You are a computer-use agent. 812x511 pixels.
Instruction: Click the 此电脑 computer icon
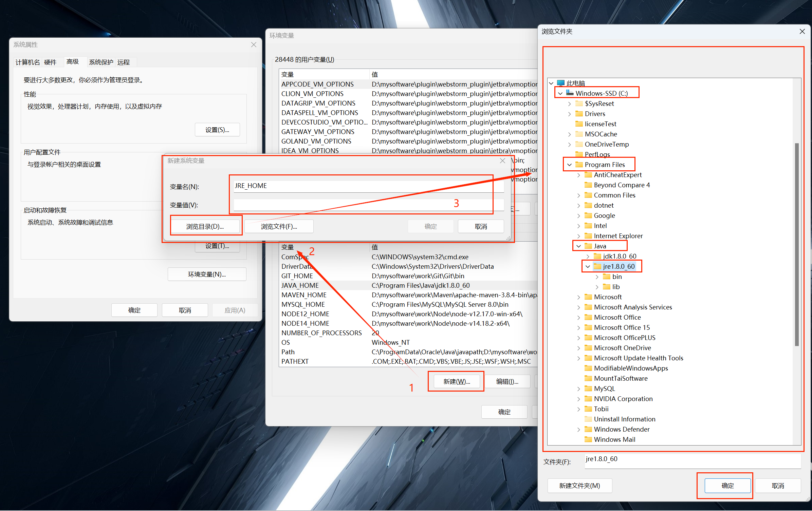click(560, 83)
